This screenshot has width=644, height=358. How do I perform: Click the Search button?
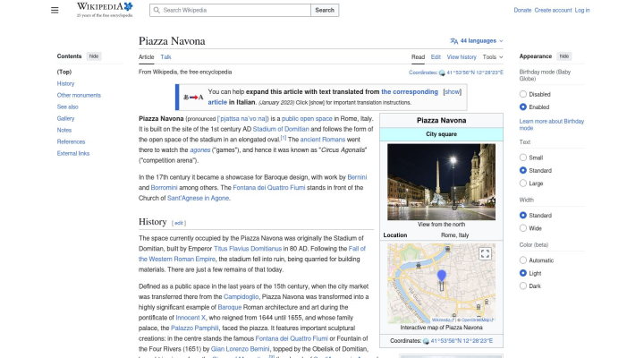pyautogui.click(x=325, y=10)
